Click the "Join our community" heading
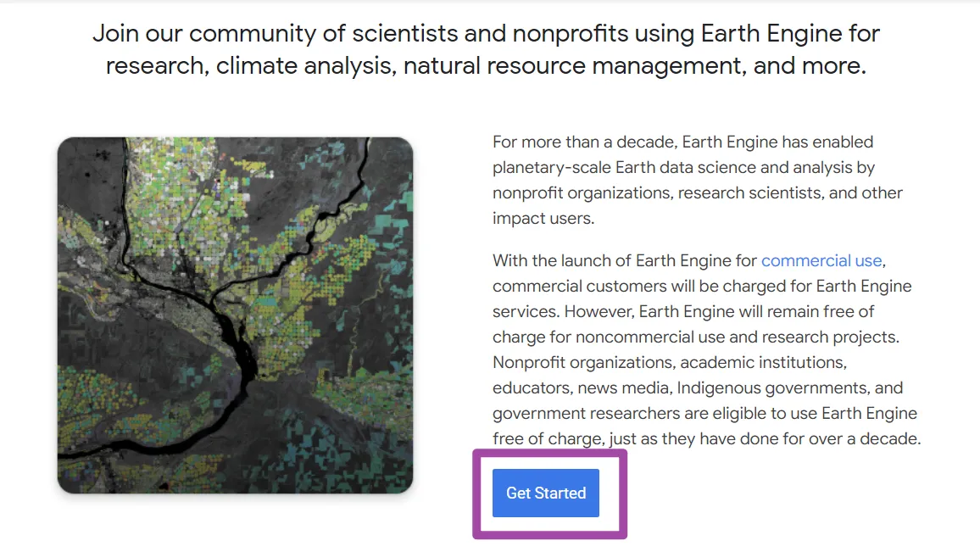This screenshot has width=980, height=552. tap(486, 34)
